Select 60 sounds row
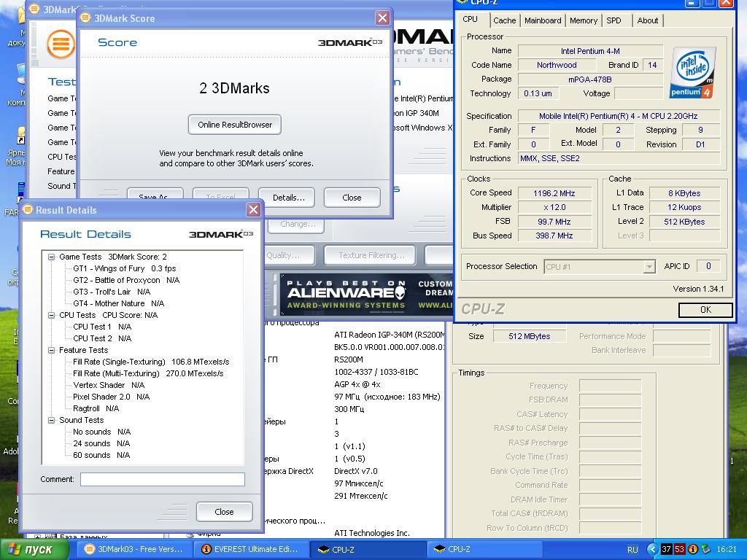Image resolution: width=747 pixels, height=560 pixels. 101,455
